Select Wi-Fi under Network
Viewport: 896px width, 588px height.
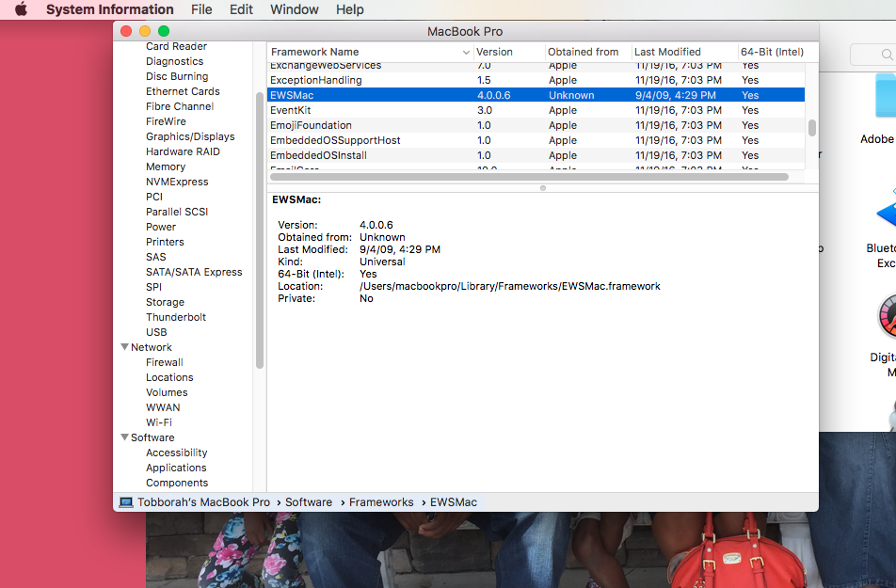point(158,422)
